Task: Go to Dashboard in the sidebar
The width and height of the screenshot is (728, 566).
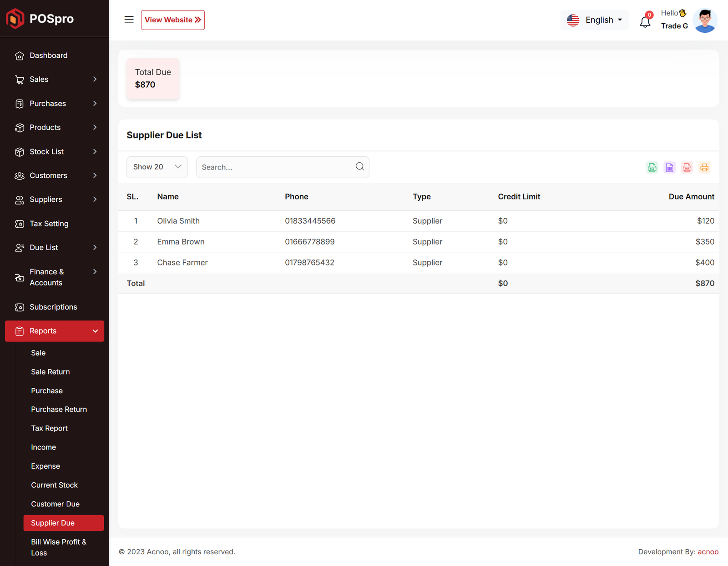Action: (x=48, y=55)
